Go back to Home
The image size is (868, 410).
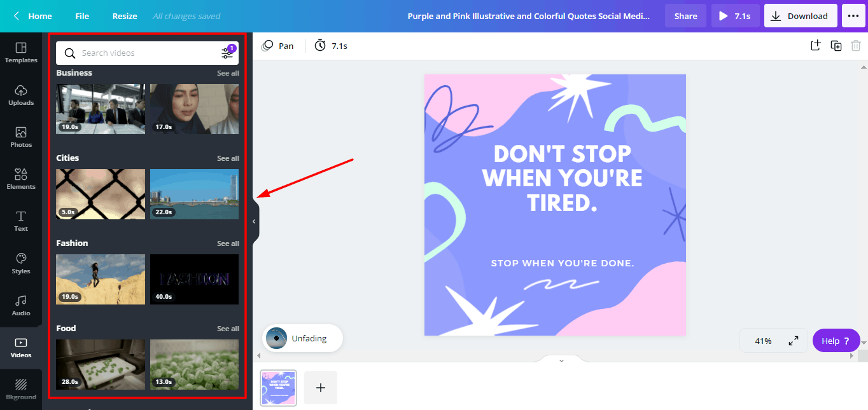[x=32, y=16]
